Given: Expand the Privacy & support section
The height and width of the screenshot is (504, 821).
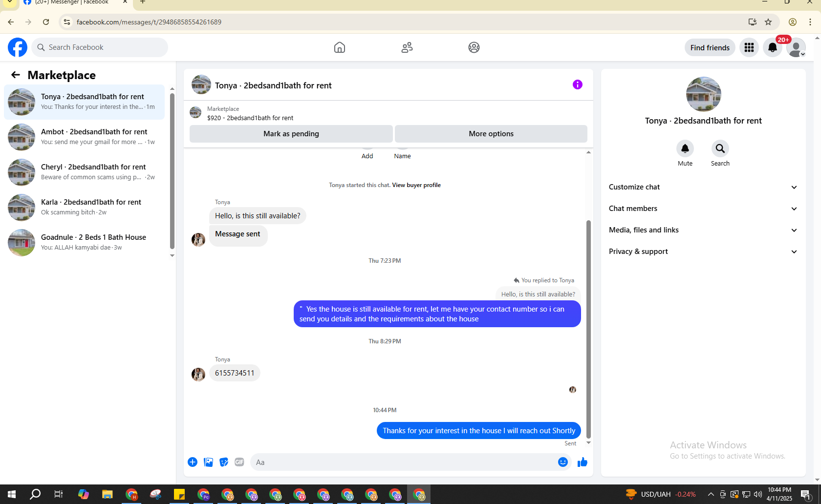Looking at the screenshot, I should (703, 252).
